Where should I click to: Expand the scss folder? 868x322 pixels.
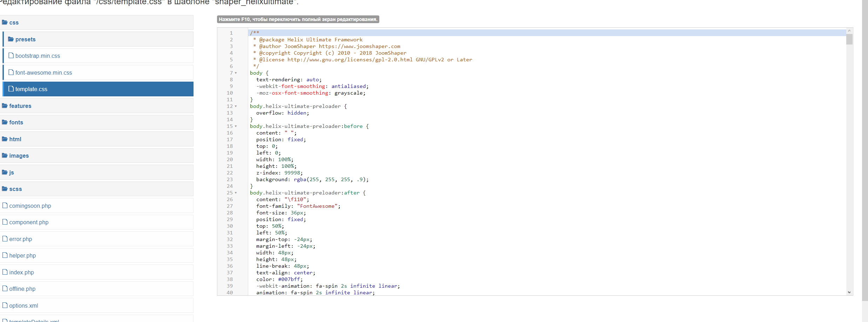coord(96,189)
